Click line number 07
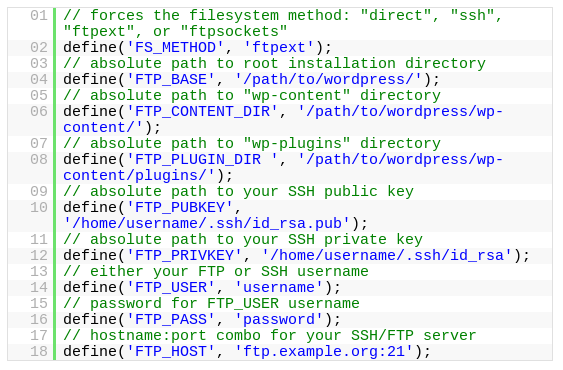Image resolution: width=563 pixels, height=370 pixels. tap(39, 144)
